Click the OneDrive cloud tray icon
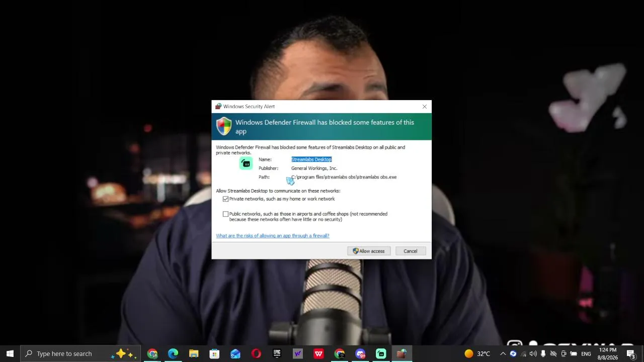Screen dimensions: 644x362 pos(553,354)
